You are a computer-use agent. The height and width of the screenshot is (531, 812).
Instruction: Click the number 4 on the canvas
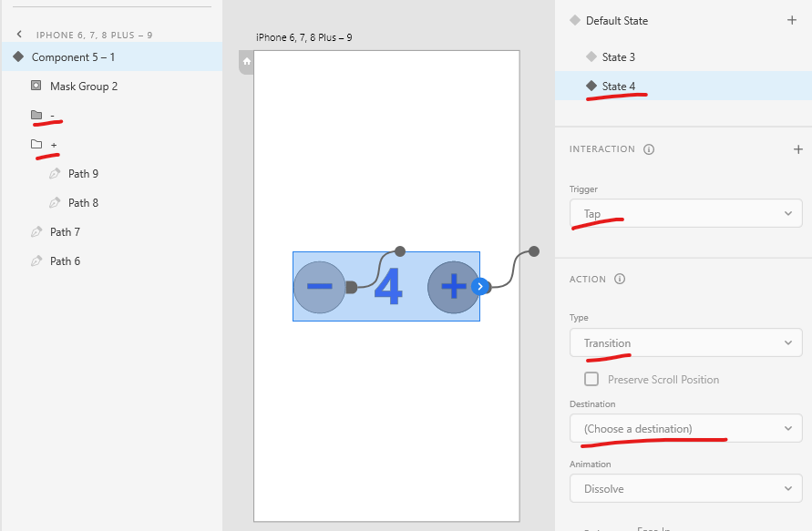[x=388, y=287]
